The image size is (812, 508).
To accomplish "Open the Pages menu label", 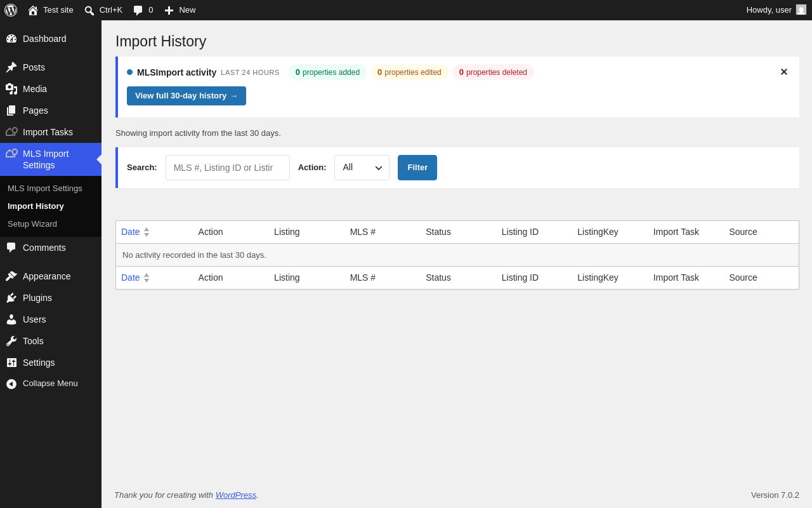I will (x=36, y=110).
